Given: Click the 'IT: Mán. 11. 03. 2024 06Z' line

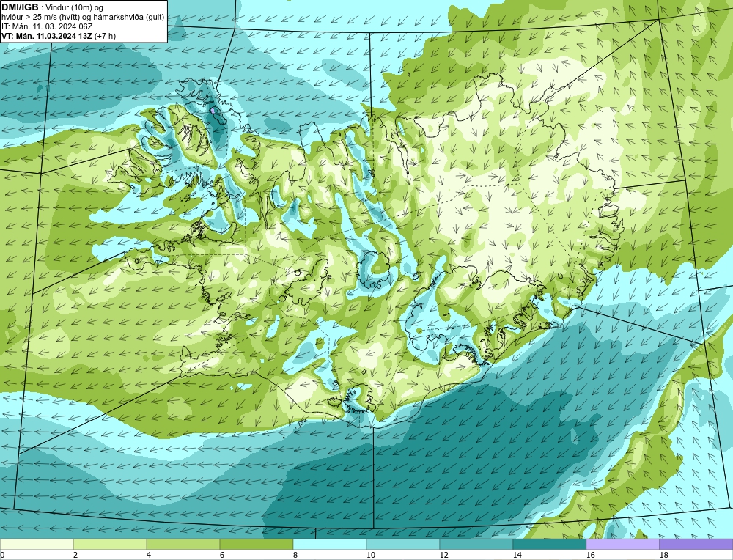Looking at the screenshot, I should coord(47,26).
